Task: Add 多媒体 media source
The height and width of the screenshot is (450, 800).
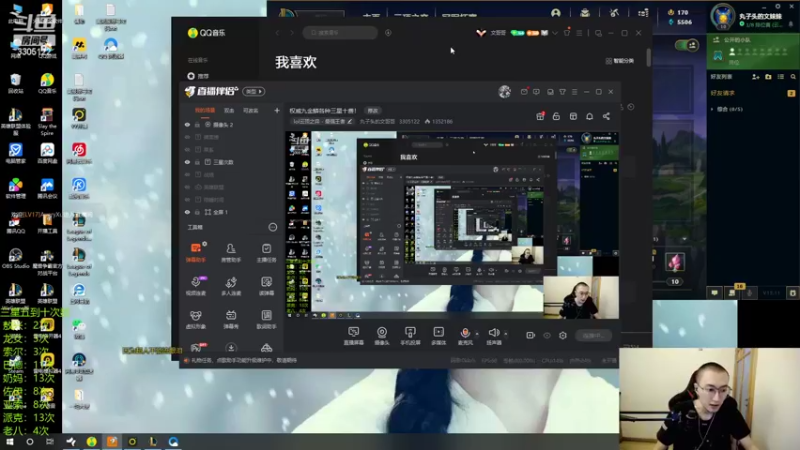Action: (438, 336)
